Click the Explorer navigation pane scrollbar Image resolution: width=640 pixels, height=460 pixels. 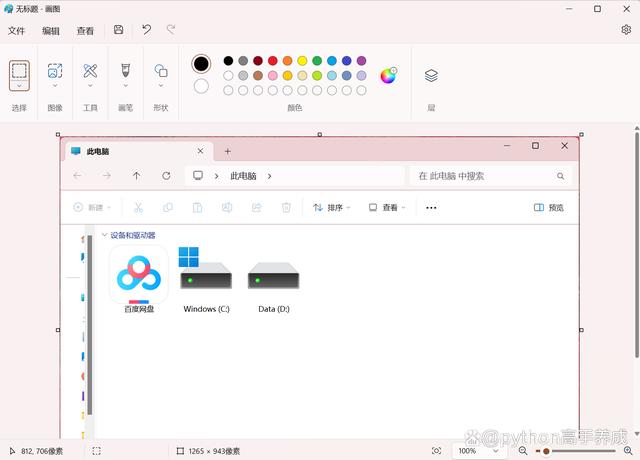click(x=90, y=324)
